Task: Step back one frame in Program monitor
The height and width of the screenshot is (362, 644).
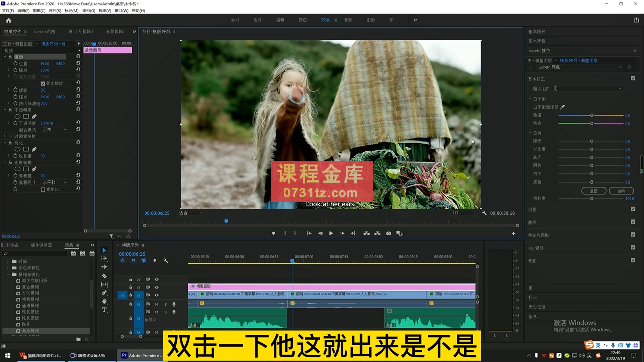Action: click(x=320, y=233)
